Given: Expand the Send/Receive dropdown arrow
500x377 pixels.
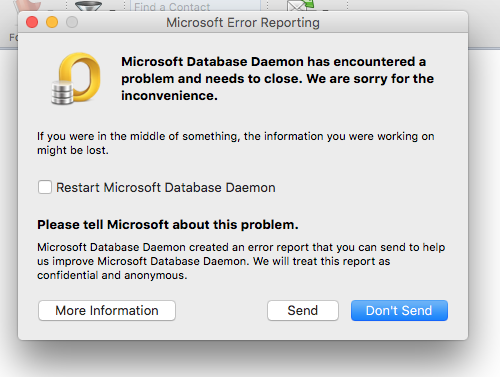Looking at the screenshot, I should [x=326, y=10].
